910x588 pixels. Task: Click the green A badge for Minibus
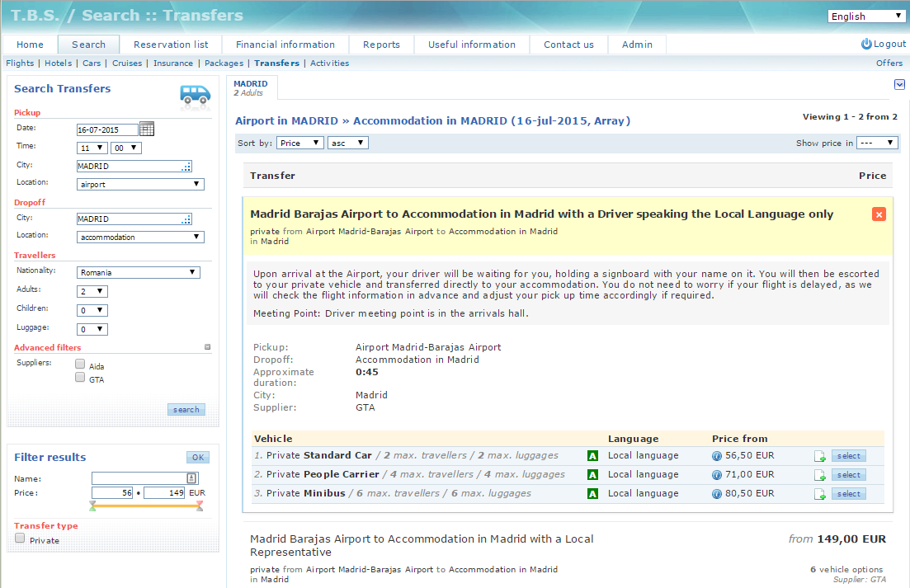click(592, 494)
